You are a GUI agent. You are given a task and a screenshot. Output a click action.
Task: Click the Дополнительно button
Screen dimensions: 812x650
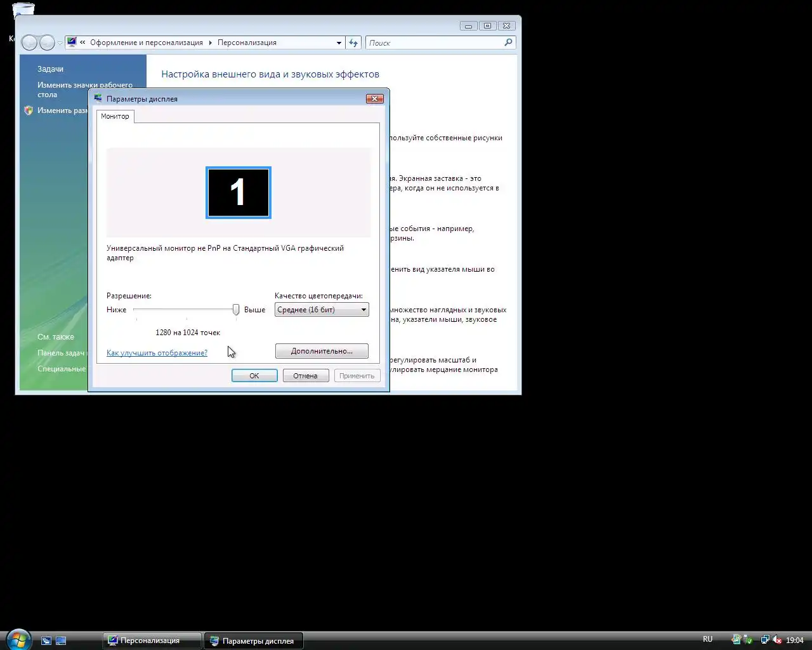(322, 351)
